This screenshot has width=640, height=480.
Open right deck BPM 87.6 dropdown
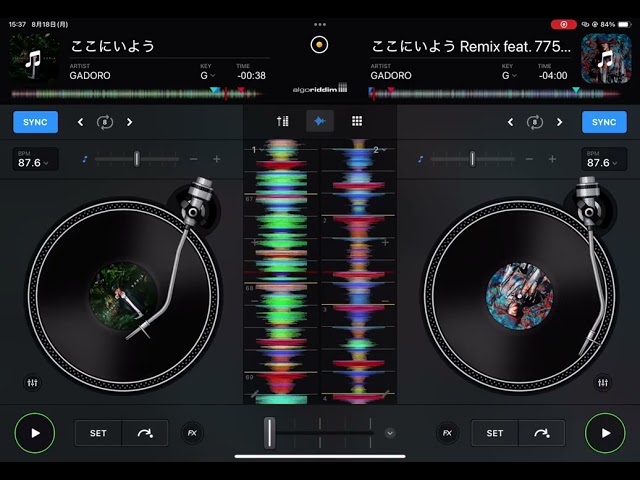coord(604,159)
